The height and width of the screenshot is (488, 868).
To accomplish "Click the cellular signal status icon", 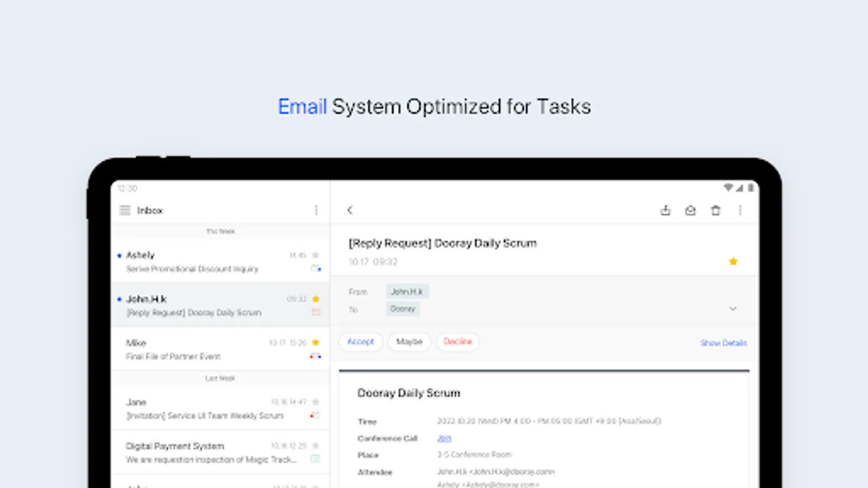I will tap(739, 188).
